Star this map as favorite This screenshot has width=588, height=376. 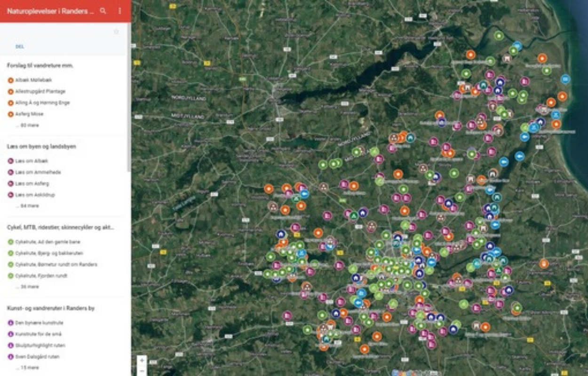click(x=116, y=32)
